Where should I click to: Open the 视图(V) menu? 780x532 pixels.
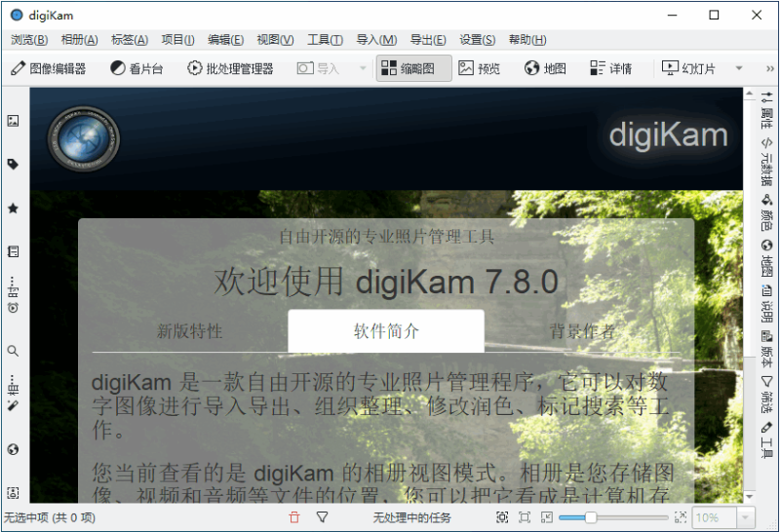point(276,40)
